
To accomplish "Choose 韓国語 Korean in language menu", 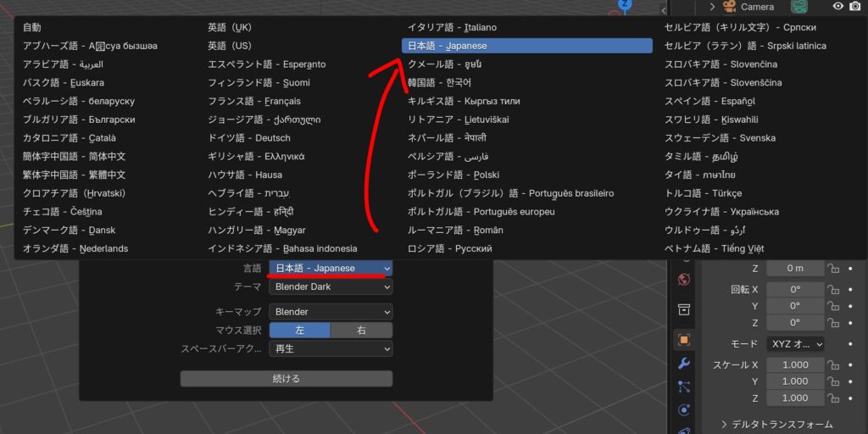I will [440, 83].
